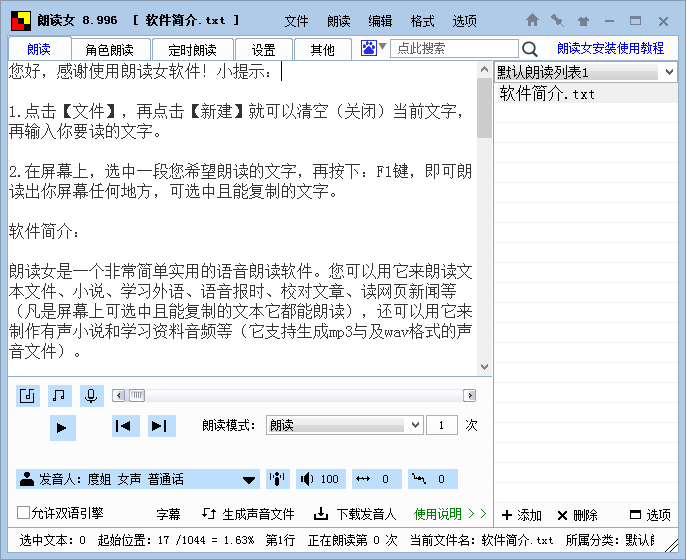686x560 pixels.
Task: Open the 格式 menu
Action: tap(422, 21)
